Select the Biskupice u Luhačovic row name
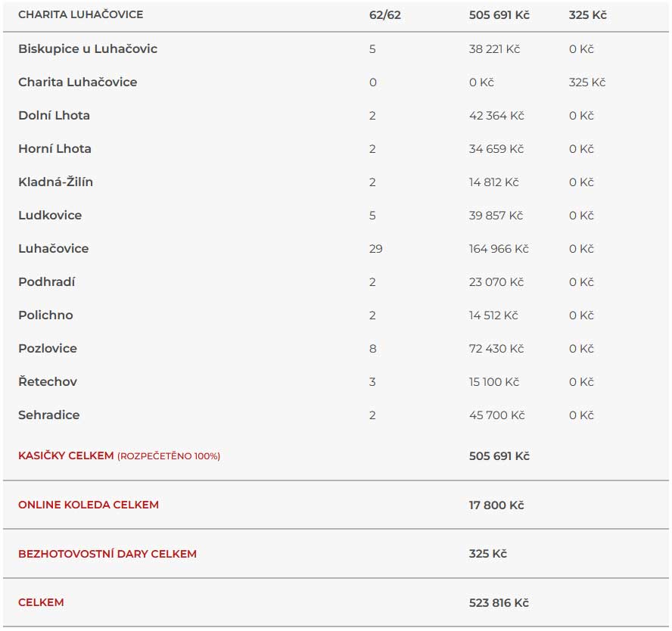The height and width of the screenshot is (631, 672). 88,49
